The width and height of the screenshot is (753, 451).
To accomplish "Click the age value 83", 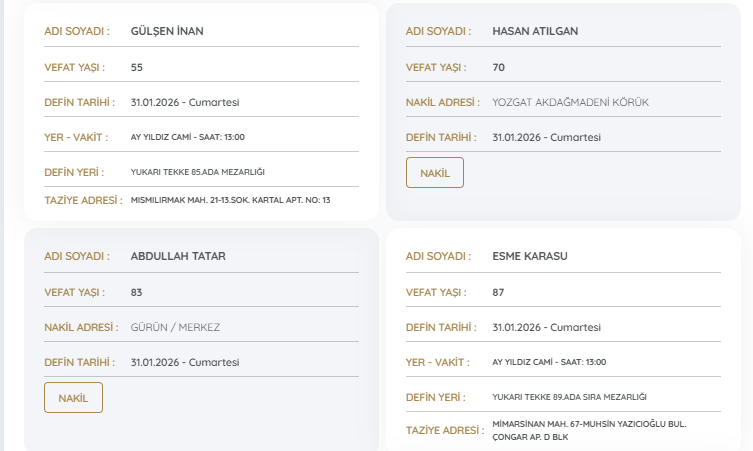I will click(x=137, y=291).
